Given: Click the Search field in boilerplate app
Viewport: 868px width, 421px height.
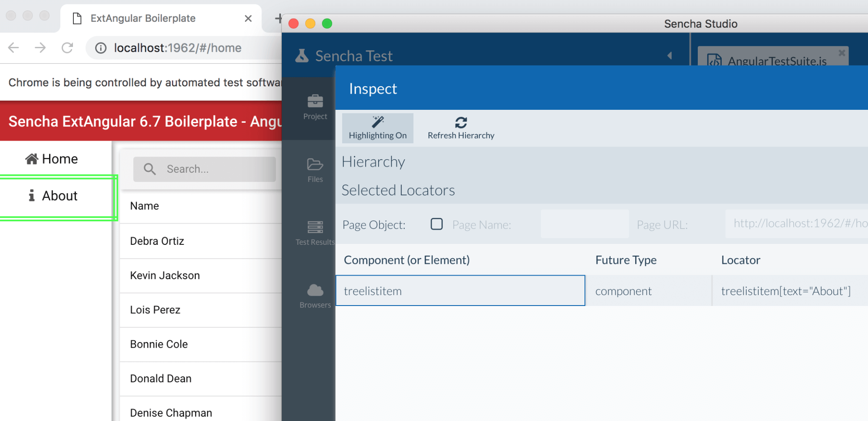Looking at the screenshot, I should click(205, 169).
